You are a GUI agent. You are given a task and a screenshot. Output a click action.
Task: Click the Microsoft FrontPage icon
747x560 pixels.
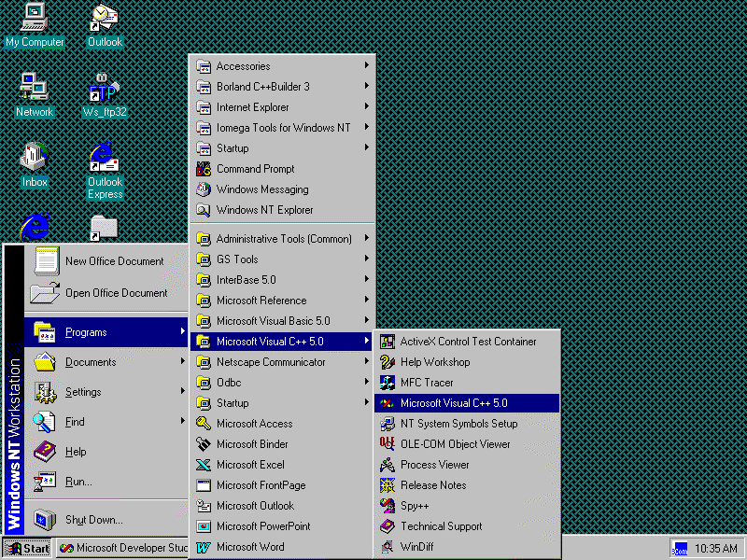[204, 485]
